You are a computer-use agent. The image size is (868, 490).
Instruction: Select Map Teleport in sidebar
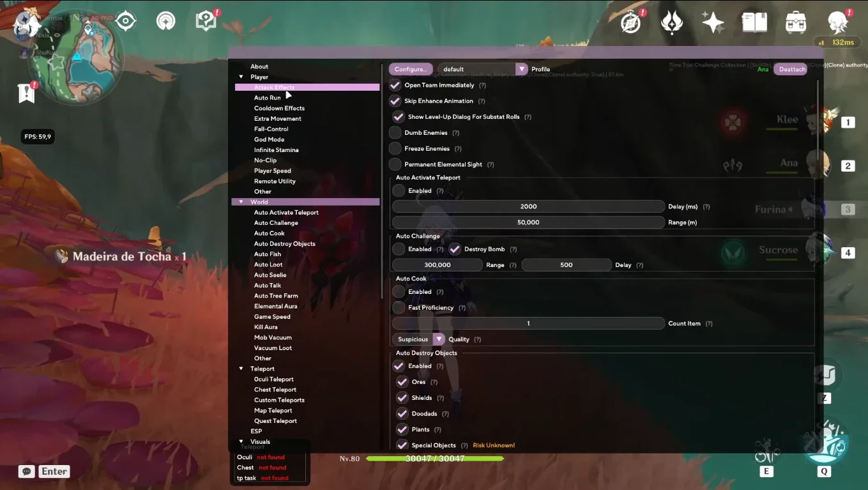[273, 411]
